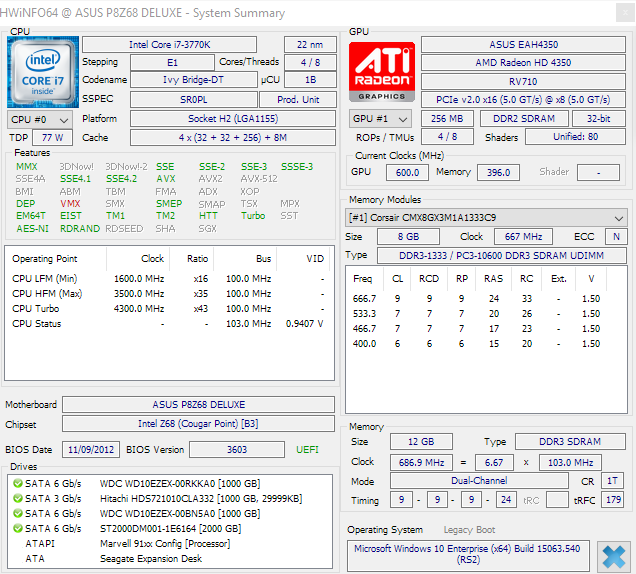Click the Windows 10 Enterprise operating system field
This screenshot has height=574, width=636.
[x=468, y=555]
